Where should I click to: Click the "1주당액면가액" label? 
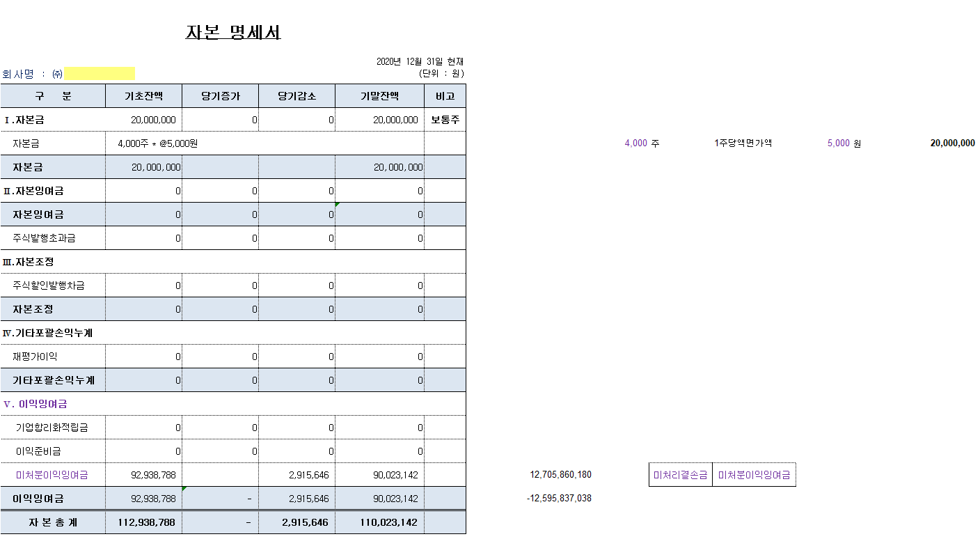(743, 143)
